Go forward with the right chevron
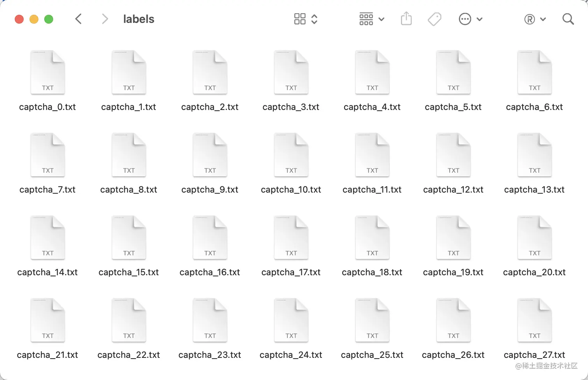588x380 pixels. click(105, 19)
